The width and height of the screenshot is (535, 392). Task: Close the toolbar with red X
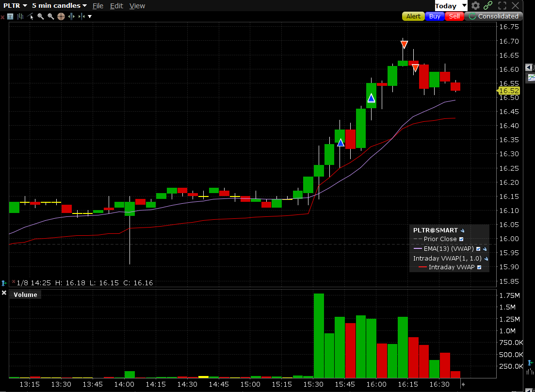(2, 16)
